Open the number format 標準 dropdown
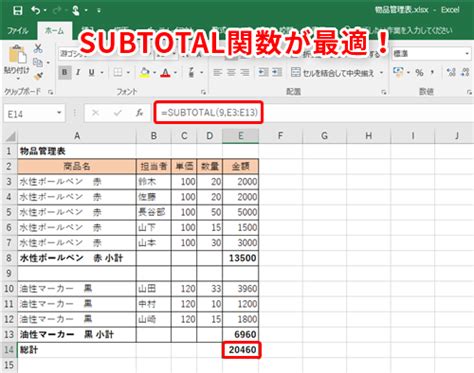 click(467, 54)
